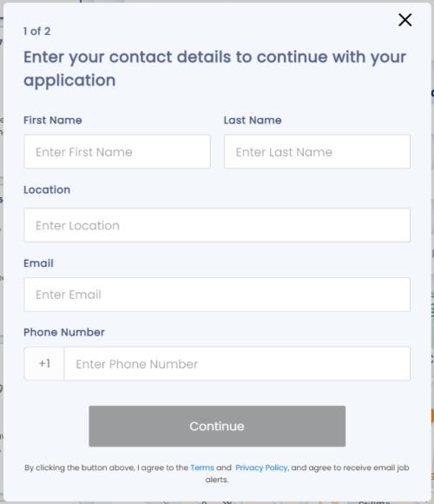The height and width of the screenshot is (504, 434).
Task: Open the Privacy Policy link
Action: click(261, 468)
